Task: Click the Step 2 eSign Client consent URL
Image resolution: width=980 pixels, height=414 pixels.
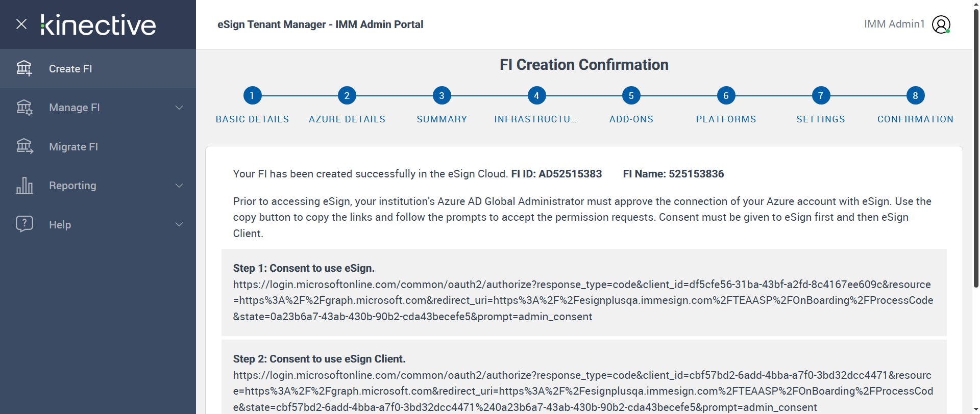Action: click(583, 391)
